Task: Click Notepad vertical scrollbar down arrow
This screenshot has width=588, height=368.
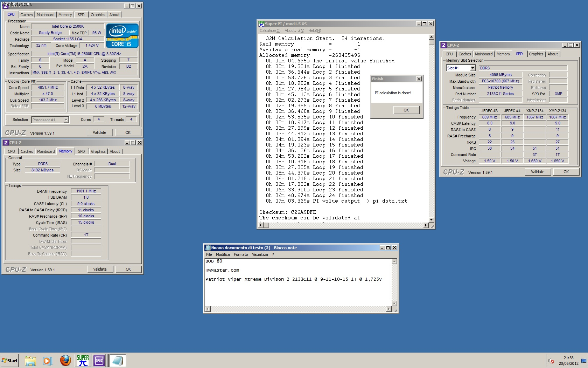Action: click(x=394, y=304)
